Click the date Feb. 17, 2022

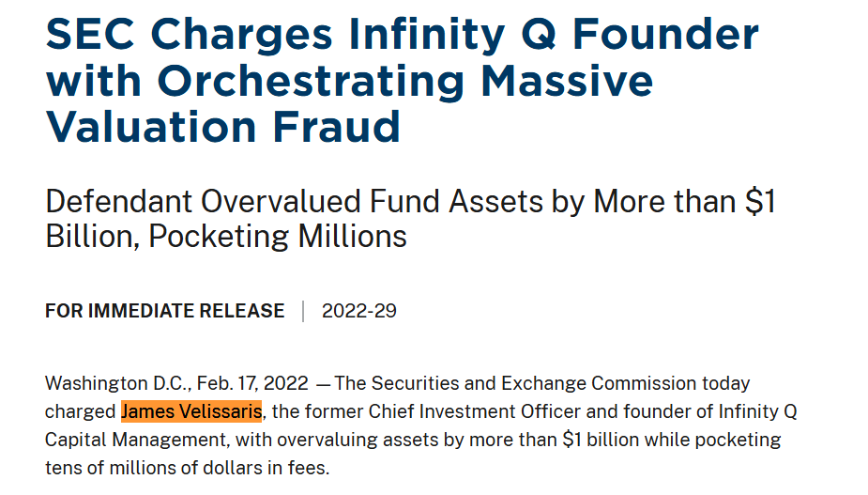[x=252, y=383]
